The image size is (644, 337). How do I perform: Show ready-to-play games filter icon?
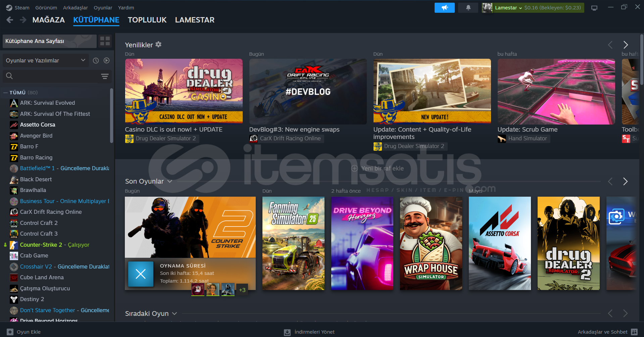tap(106, 60)
